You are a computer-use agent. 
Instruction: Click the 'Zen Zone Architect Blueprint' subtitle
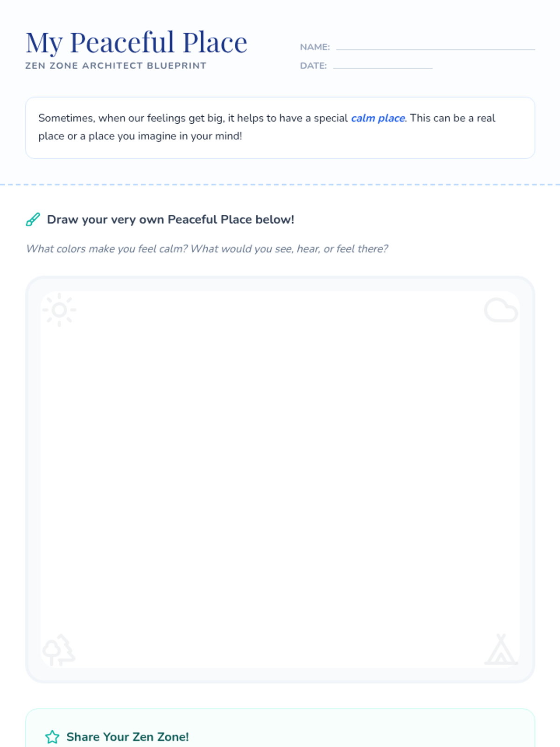tap(116, 66)
